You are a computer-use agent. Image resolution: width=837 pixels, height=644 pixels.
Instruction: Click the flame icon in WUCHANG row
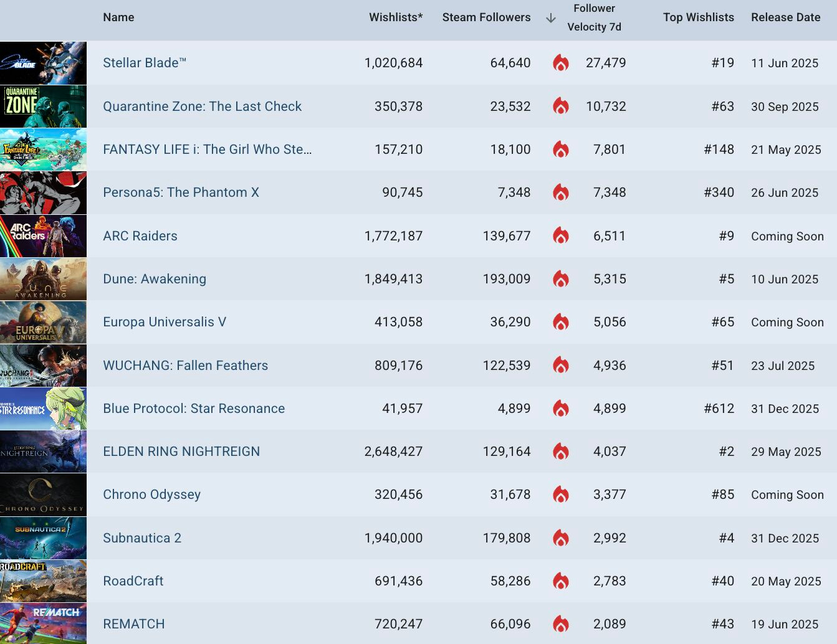tap(561, 365)
